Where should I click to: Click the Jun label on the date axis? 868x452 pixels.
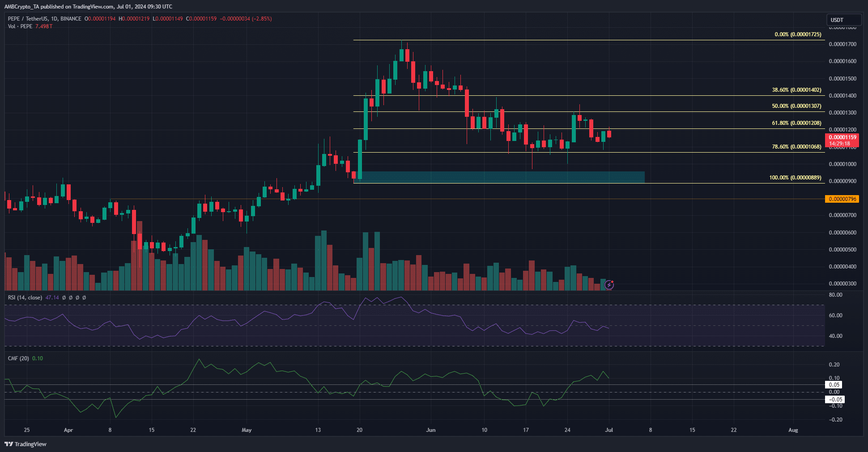(431, 430)
